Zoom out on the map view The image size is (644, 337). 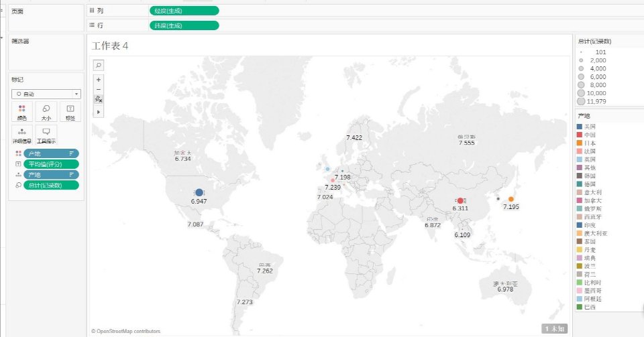pyautogui.click(x=99, y=90)
